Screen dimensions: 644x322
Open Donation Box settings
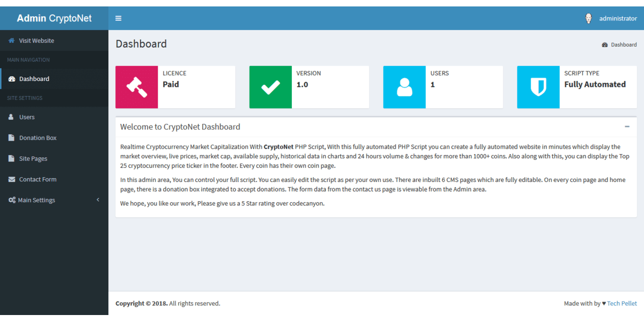tap(54, 138)
